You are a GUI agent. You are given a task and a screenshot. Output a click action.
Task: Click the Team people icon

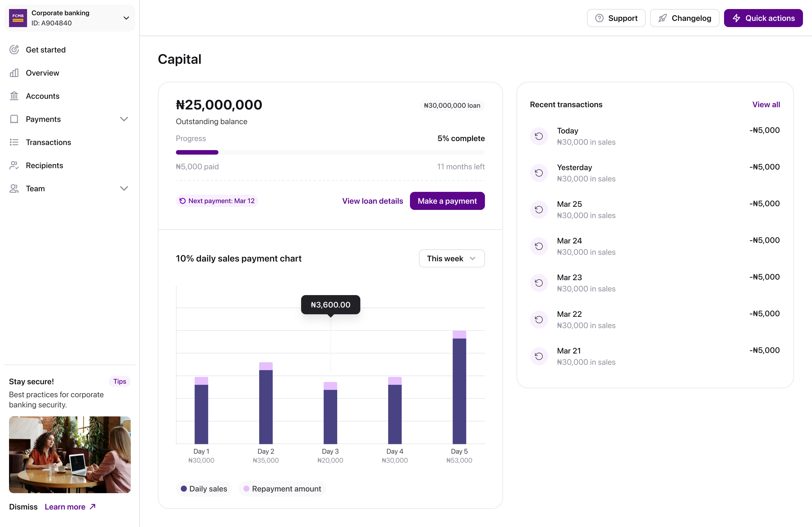tap(14, 188)
